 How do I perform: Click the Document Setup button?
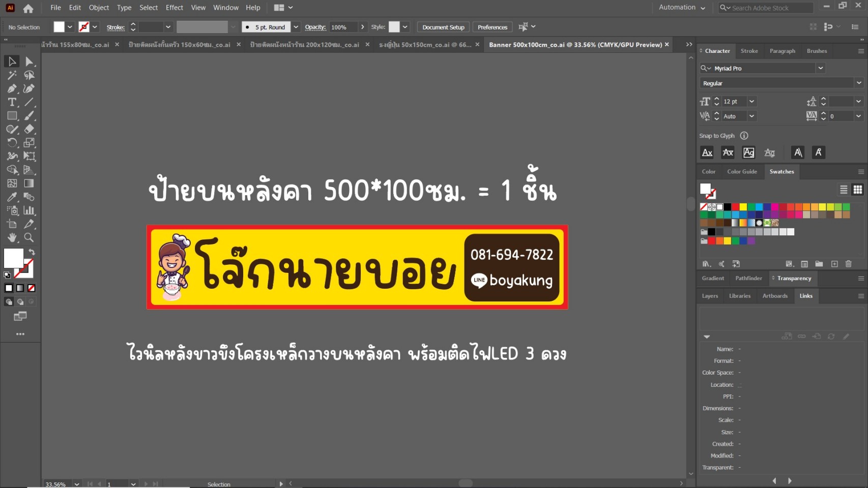click(x=442, y=26)
